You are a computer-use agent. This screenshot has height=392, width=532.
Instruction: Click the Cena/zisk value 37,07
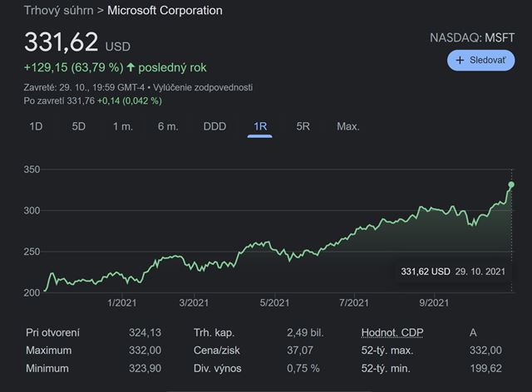click(300, 350)
